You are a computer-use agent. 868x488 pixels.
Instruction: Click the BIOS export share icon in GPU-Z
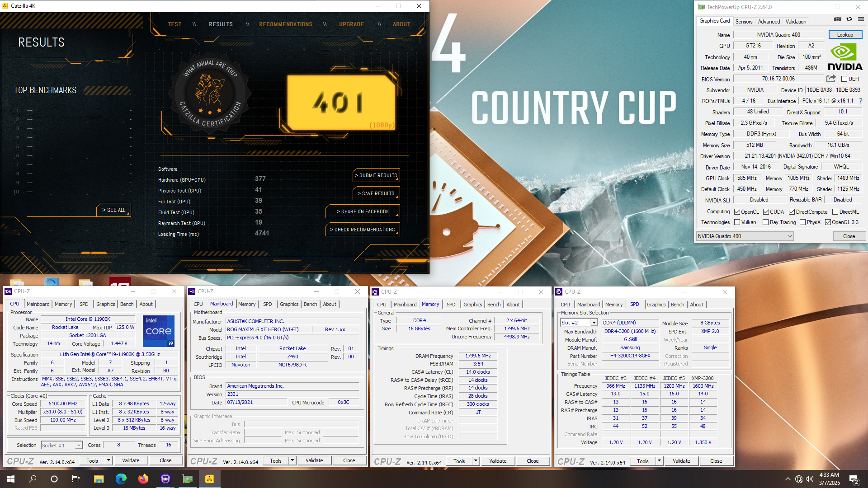(x=831, y=79)
